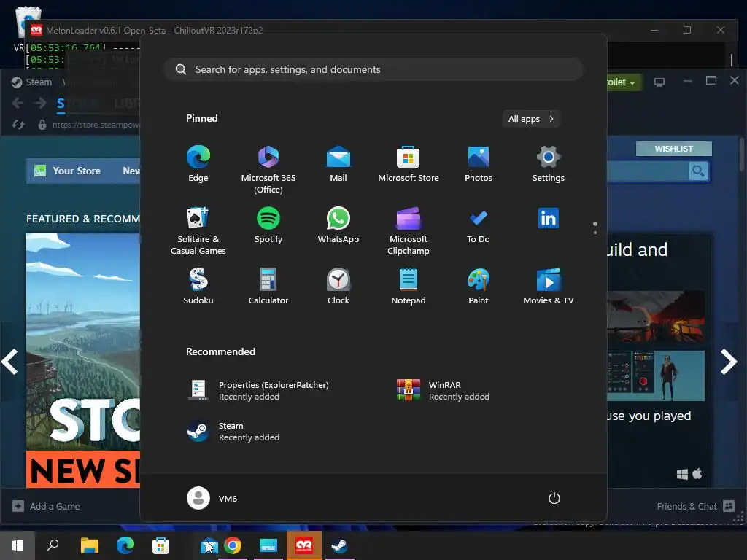Click Add a Game in Steam
Screen dimensions: 747x560
coord(46,506)
